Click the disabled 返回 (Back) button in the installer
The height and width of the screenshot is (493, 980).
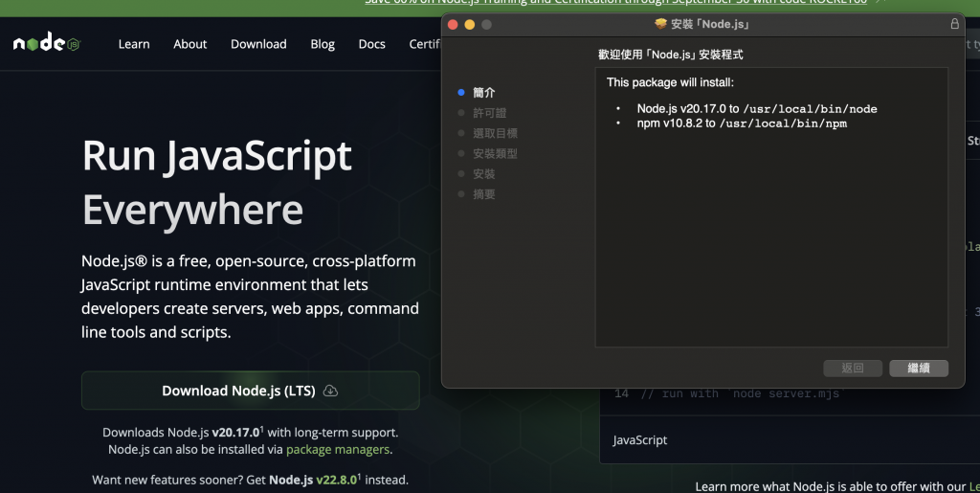(853, 368)
